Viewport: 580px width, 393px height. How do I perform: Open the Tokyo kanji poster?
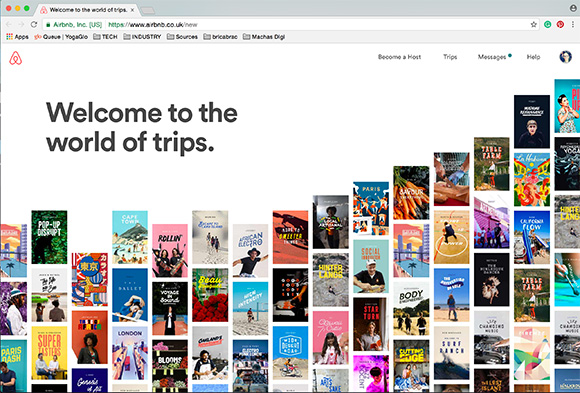[90, 279]
